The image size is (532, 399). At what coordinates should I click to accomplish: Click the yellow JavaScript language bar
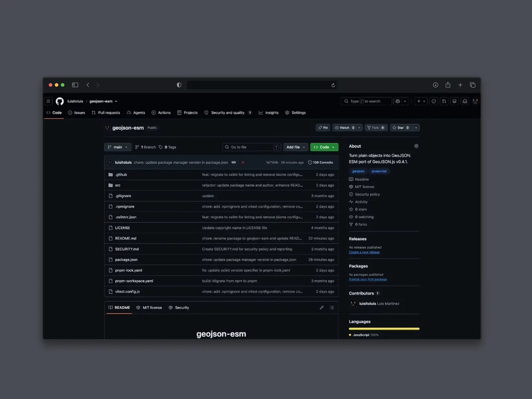point(384,329)
